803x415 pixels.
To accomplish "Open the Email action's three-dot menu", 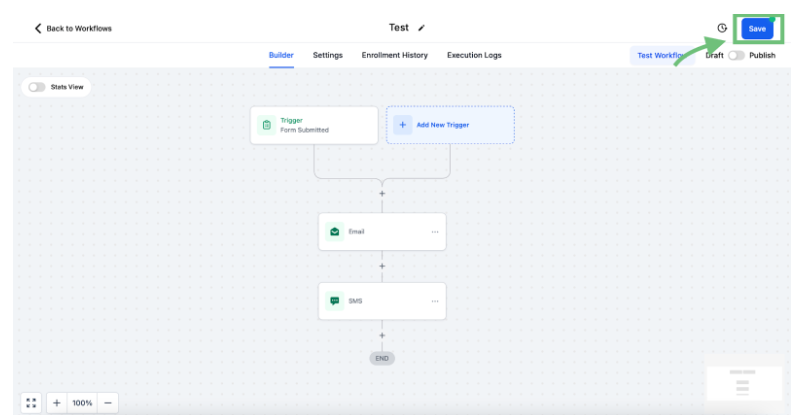I will click(435, 232).
